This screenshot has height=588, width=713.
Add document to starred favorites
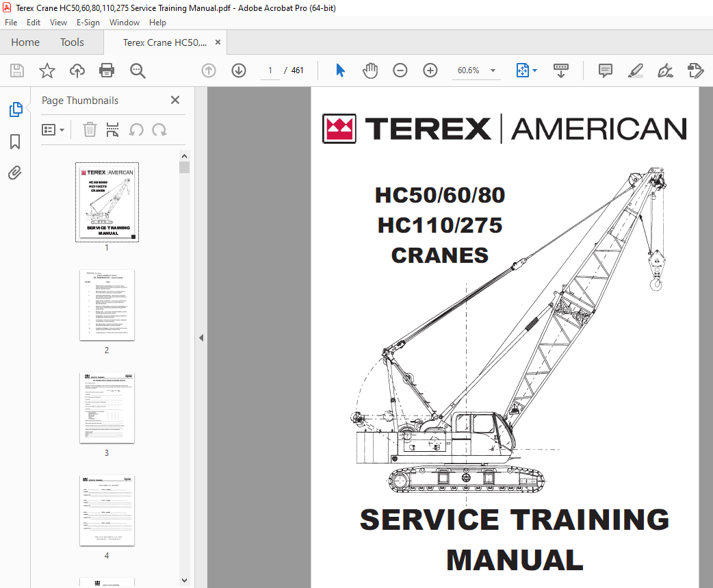47,71
